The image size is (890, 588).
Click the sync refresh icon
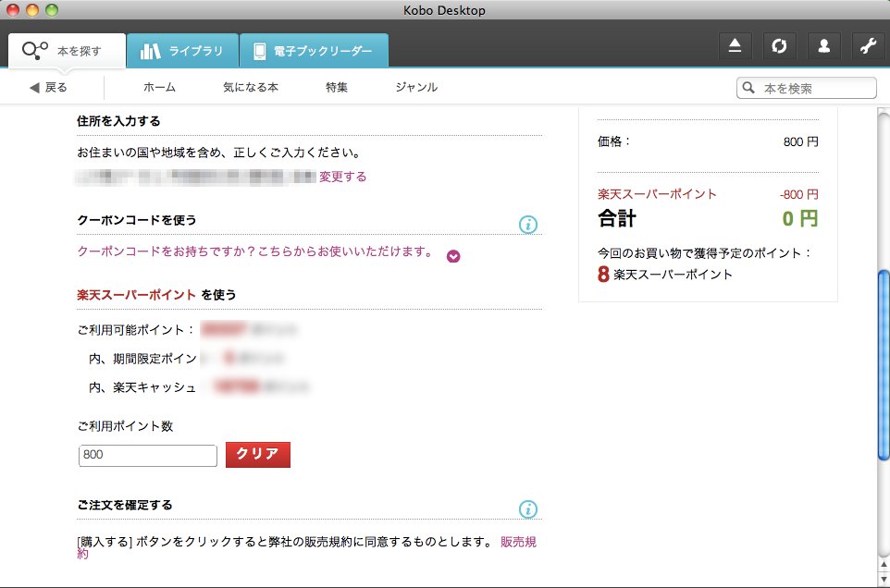[x=779, y=46]
